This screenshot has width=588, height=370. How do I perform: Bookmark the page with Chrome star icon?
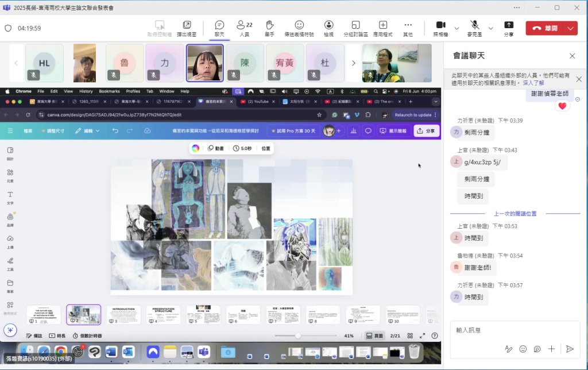click(319, 115)
